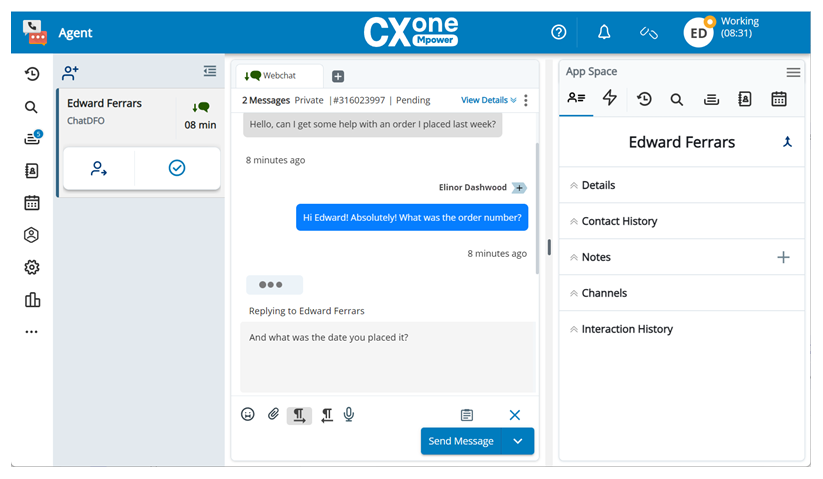Open the help question mark icon

(559, 33)
